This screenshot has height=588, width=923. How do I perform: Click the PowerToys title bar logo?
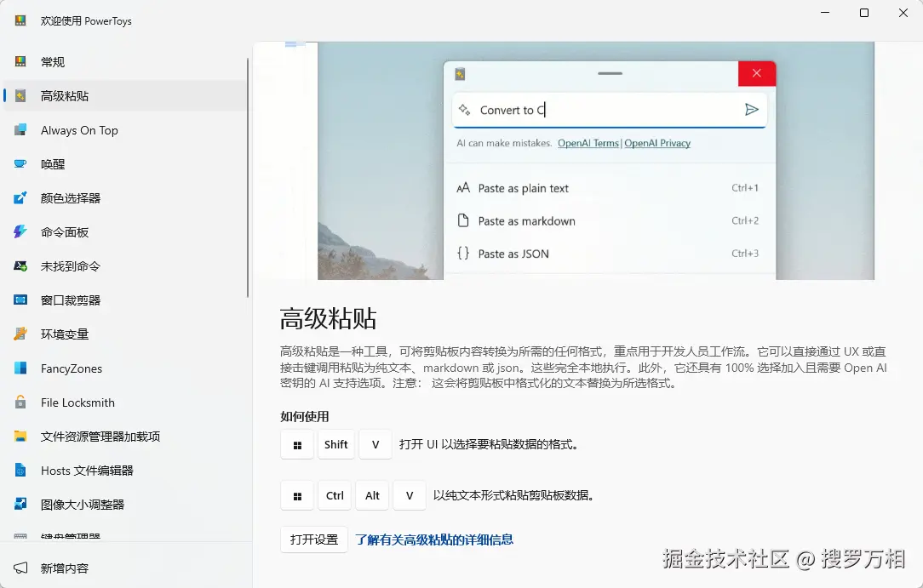(20, 21)
